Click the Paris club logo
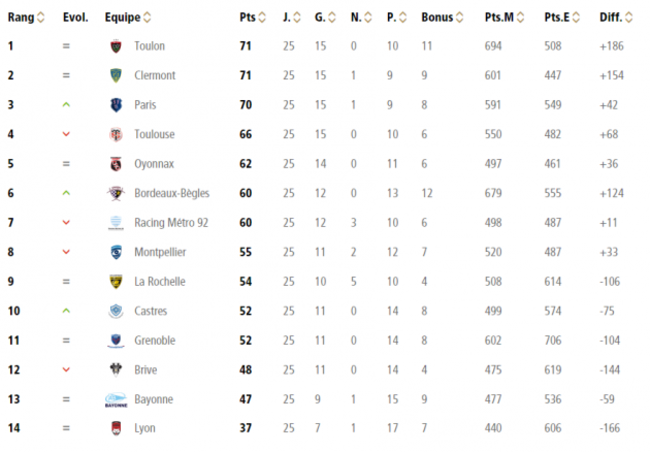Screen dimensions: 650x452 (x=115, y=105)
